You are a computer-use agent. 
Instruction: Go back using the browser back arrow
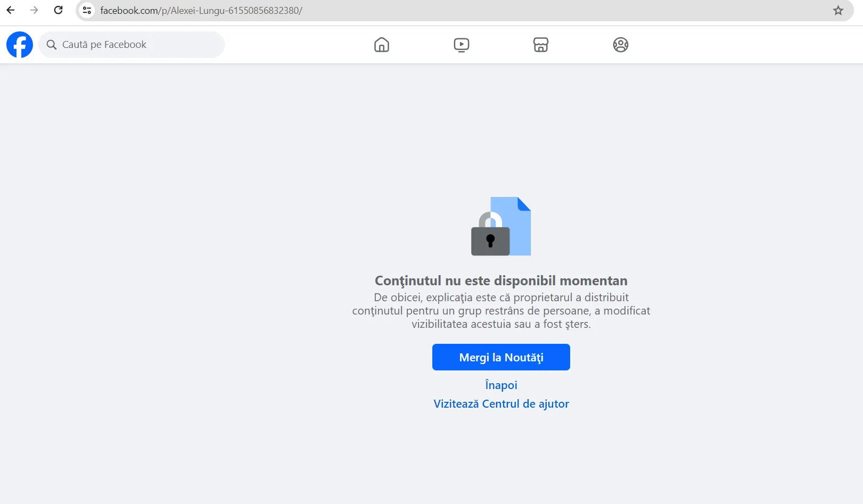pos(11,10)
